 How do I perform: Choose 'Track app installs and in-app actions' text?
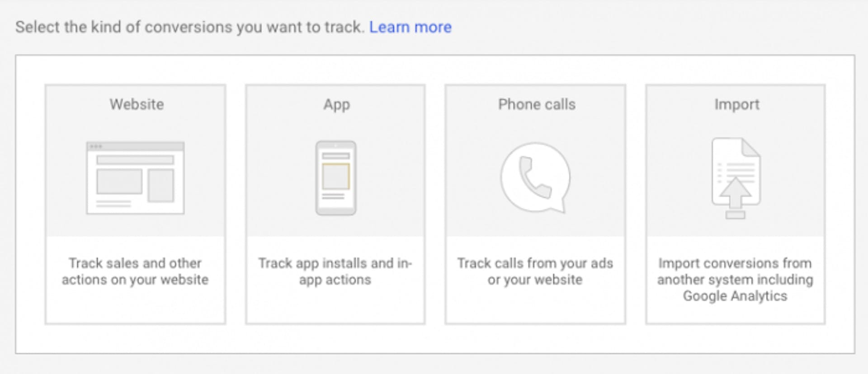(x=335, y=271)
